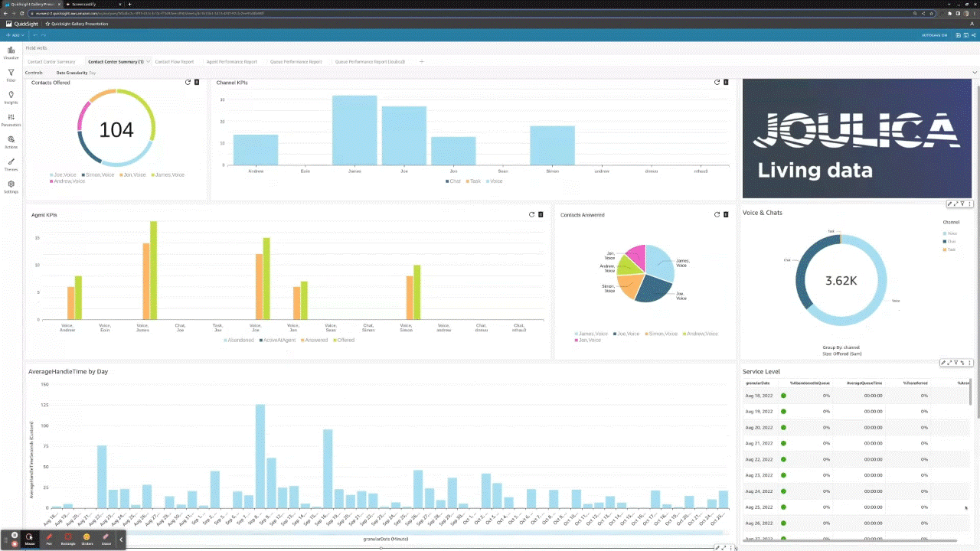Star the QuickSight Gallery Presentation analysis
The width and height of the screenshot is (980, 551).
[47, 24]
